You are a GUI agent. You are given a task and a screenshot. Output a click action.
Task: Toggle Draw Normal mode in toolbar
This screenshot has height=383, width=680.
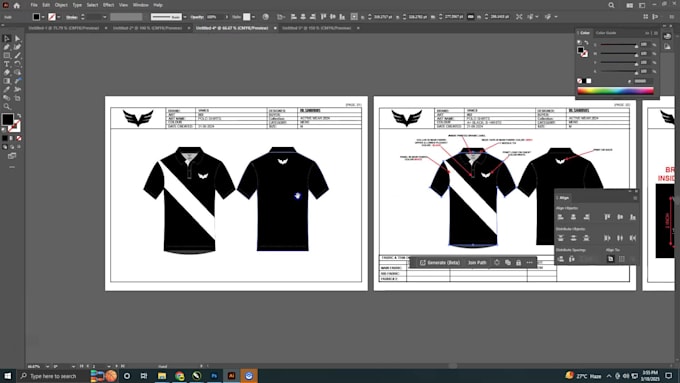5,147
